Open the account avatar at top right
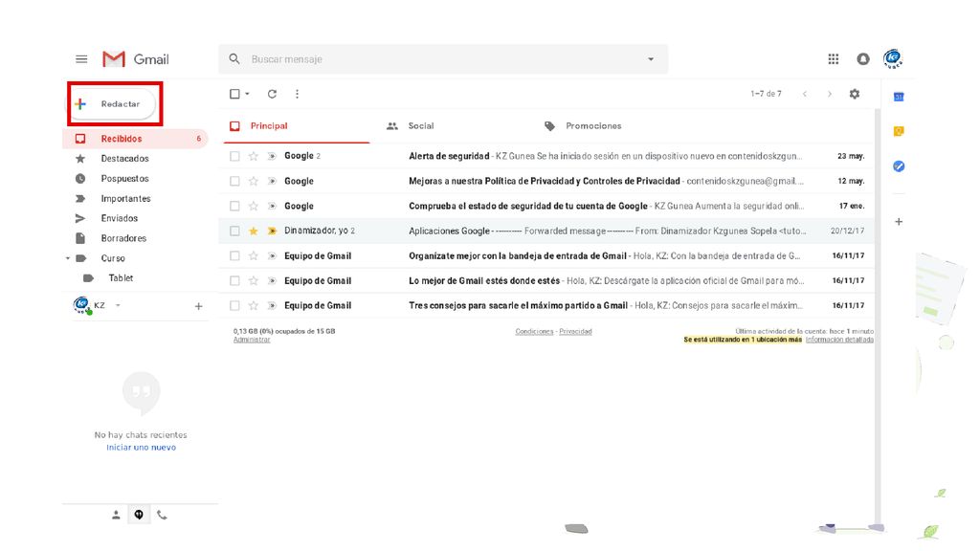Viewport: 980px width, 551px height. [x=893, y=58]
